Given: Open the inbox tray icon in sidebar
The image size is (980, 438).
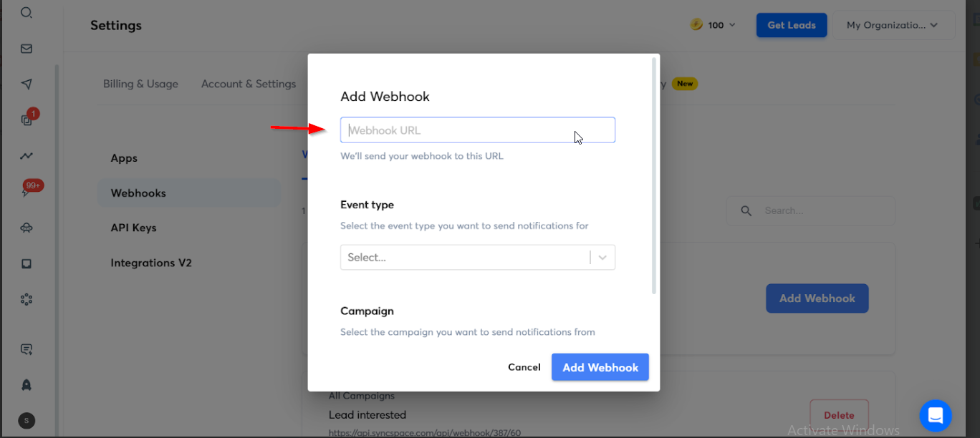Looking at the screenshot, I should point(27,263).
